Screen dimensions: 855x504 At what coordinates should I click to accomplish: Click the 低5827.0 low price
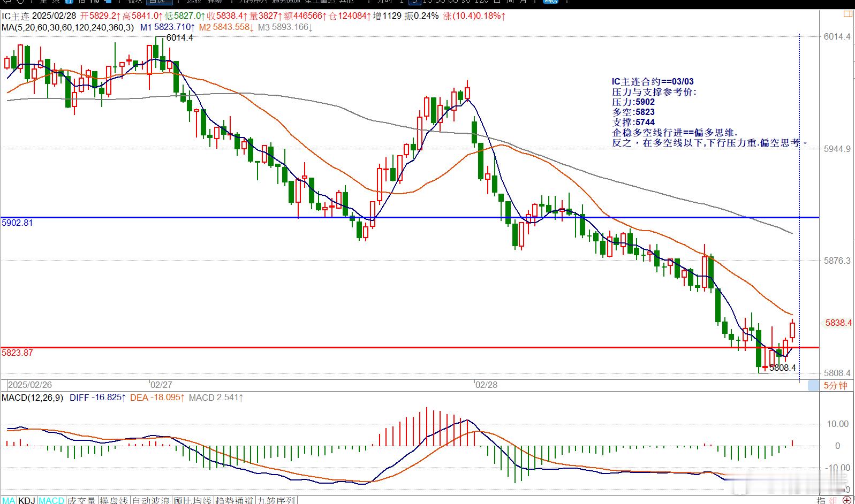tap(184, 16)
